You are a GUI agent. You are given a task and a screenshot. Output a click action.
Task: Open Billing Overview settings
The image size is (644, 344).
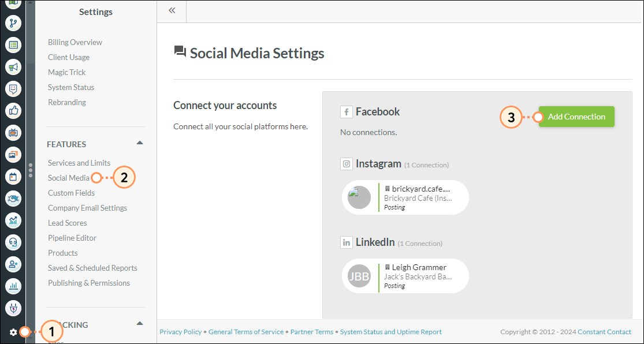[75, 42]
